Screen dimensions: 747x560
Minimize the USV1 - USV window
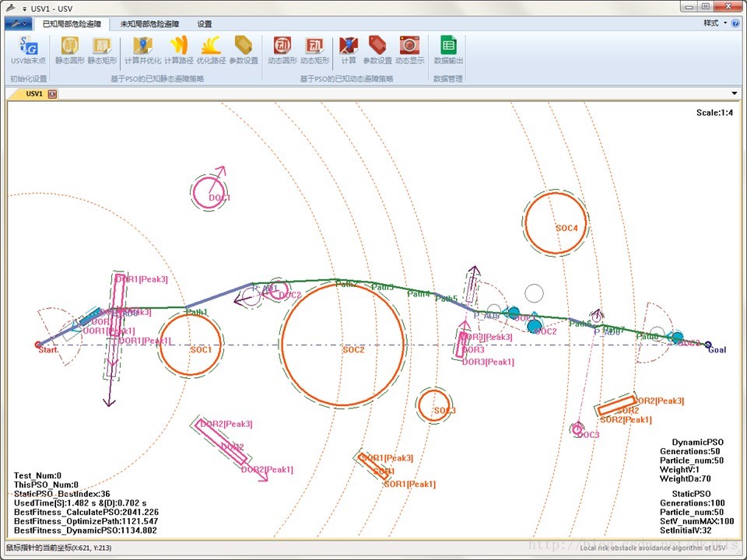[x=688, y=7]
